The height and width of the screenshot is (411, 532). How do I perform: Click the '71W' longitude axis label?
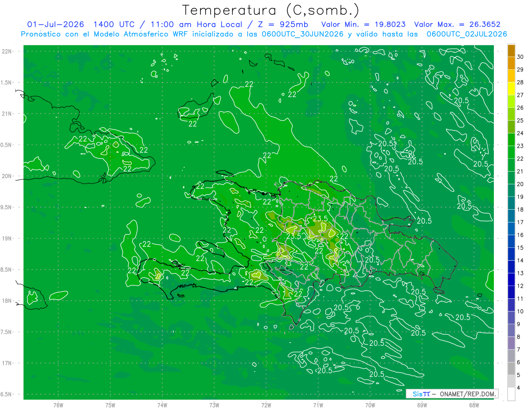click(318, 405)
